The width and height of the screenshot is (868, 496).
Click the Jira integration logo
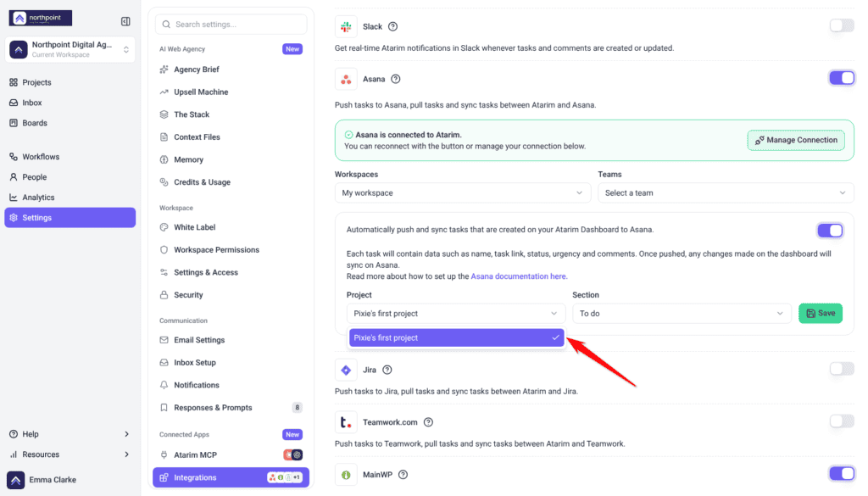[346, 370]
